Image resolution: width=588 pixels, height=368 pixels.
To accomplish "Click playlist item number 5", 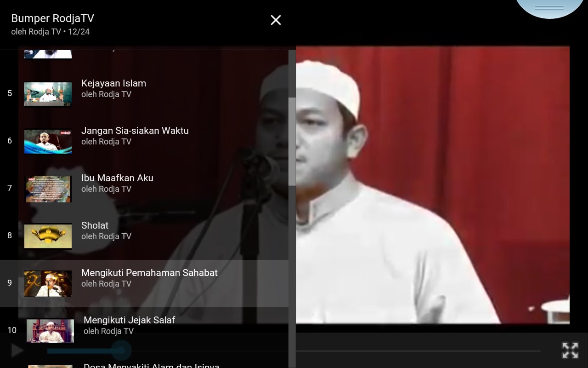I will [10, 93].
